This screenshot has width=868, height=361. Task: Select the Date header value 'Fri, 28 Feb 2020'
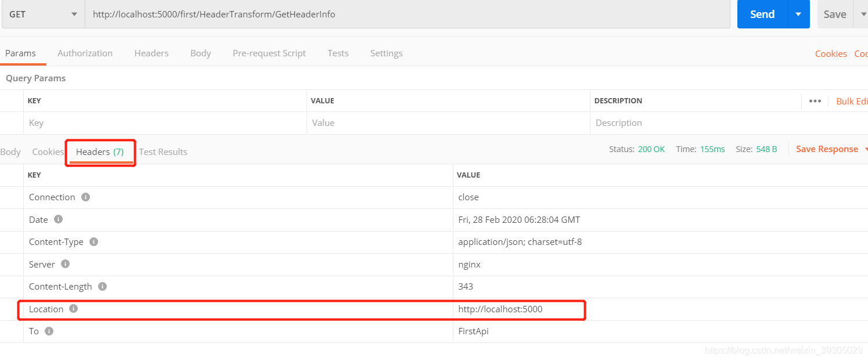coord(519,220)
